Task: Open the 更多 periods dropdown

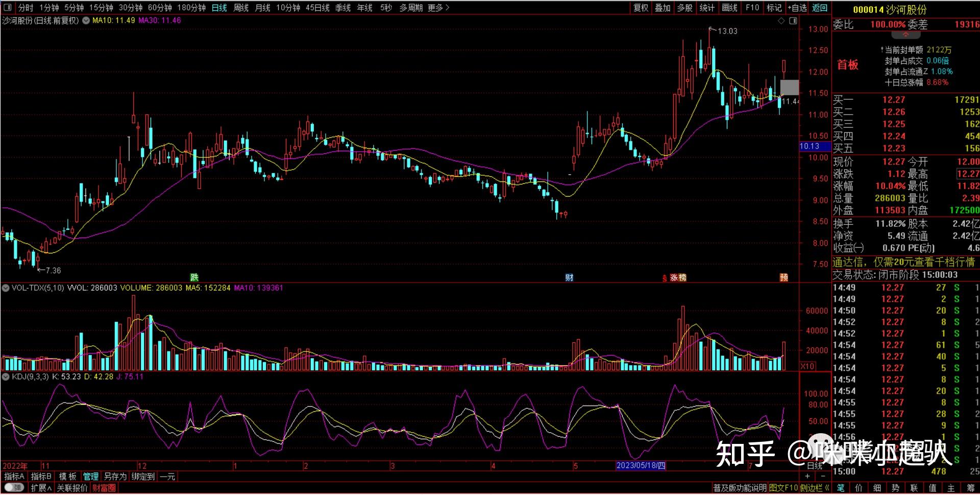Action: tap(439, 8)
